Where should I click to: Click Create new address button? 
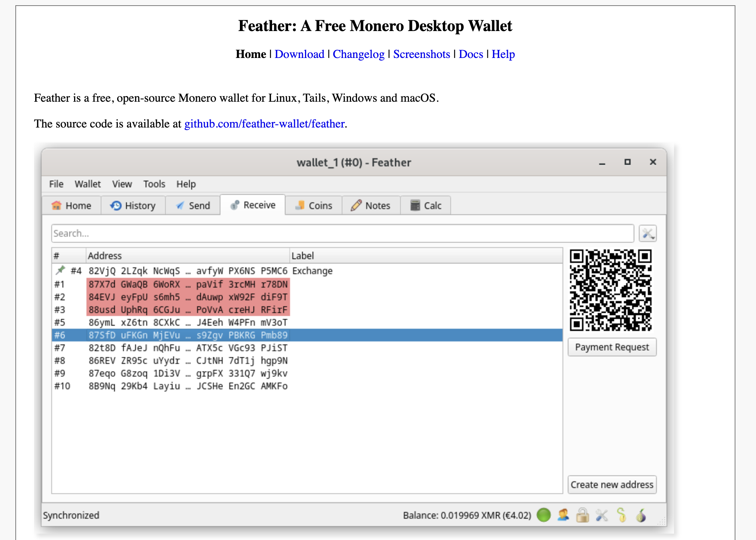(612, 485)
